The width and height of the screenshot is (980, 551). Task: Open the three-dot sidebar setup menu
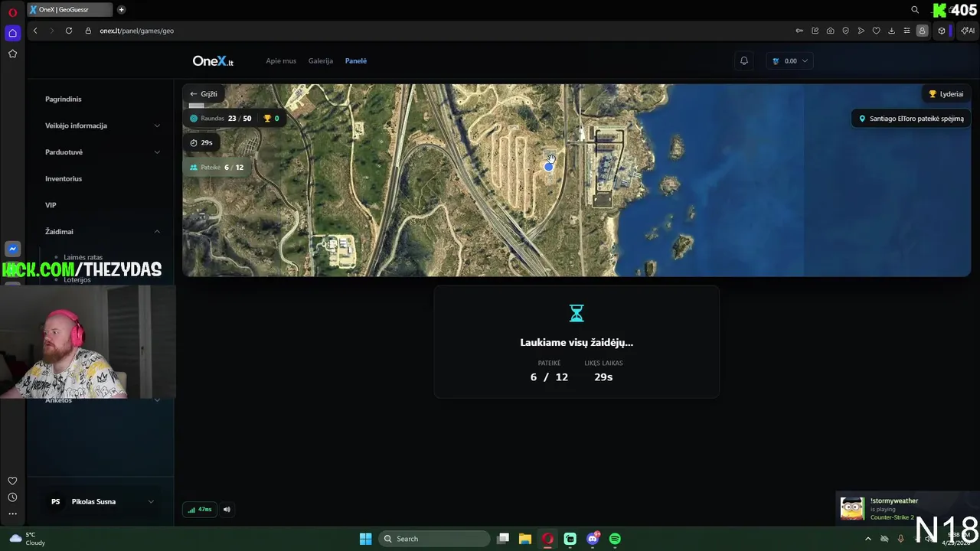(x=12, y=514)
